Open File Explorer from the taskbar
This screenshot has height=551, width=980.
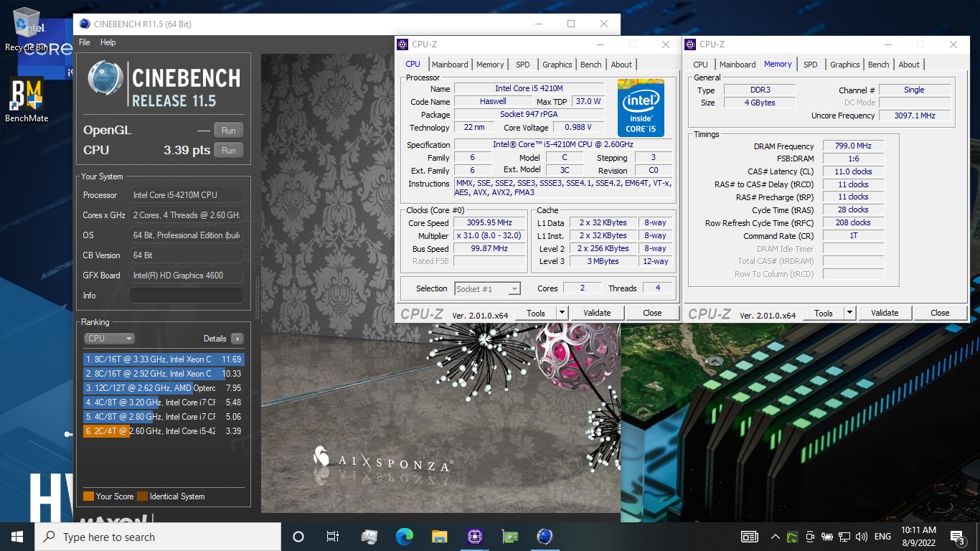[440, 537]
